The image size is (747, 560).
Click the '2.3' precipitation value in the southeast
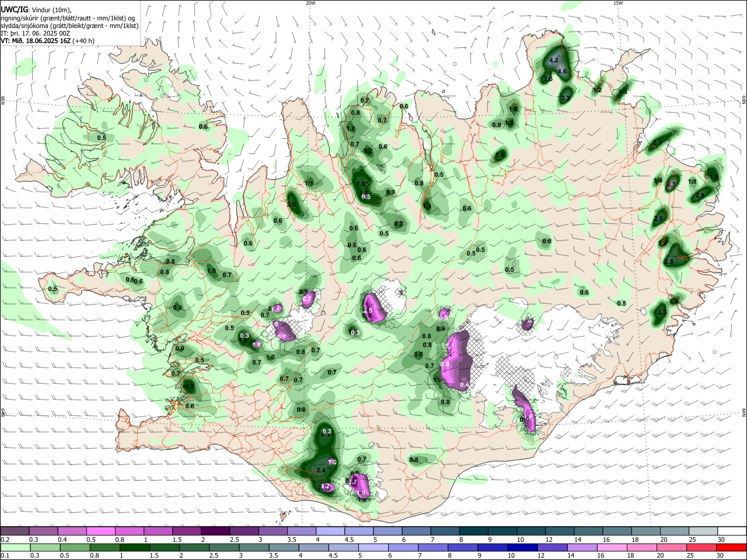(662, 313)
